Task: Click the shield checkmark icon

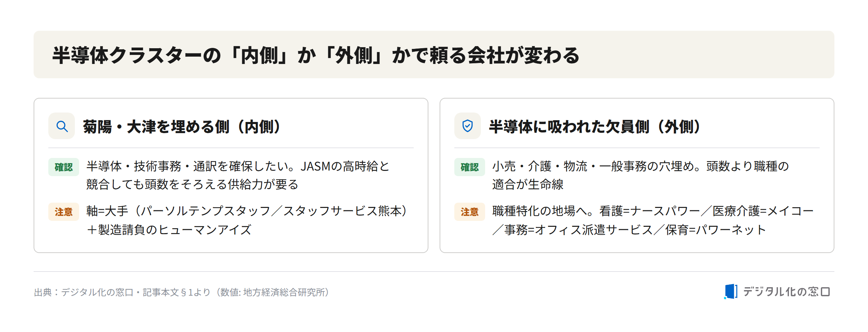Action: click(468, 126)
